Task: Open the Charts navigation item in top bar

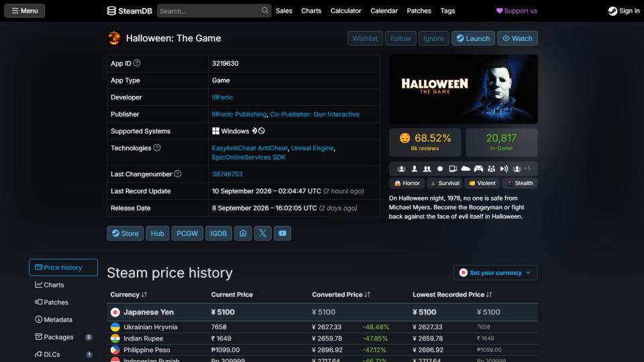Action: [311, 11]
